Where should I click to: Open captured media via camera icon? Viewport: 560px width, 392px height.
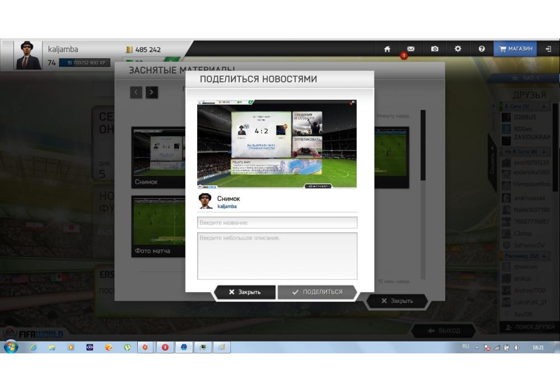coord(435,49)
